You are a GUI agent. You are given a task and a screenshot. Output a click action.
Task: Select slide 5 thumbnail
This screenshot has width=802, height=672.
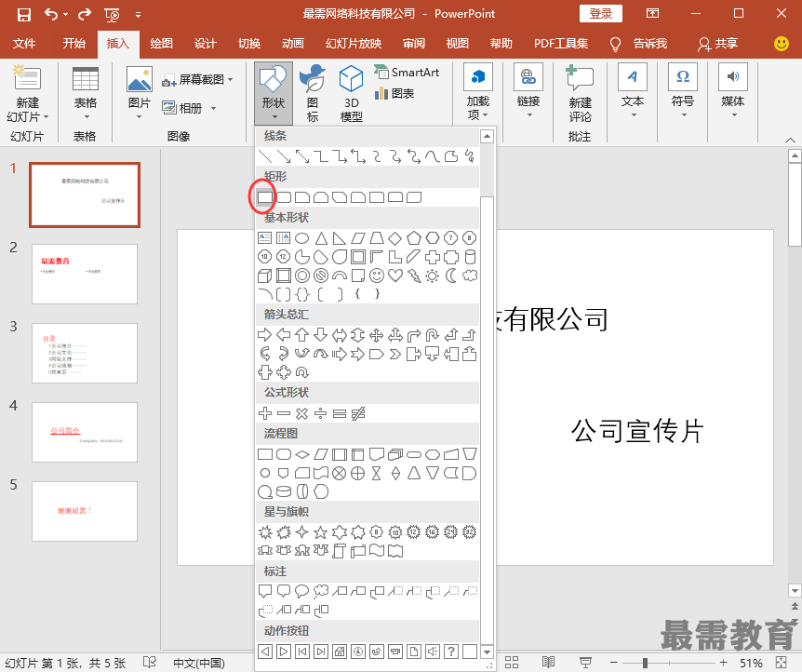click(x=85, y=511)
